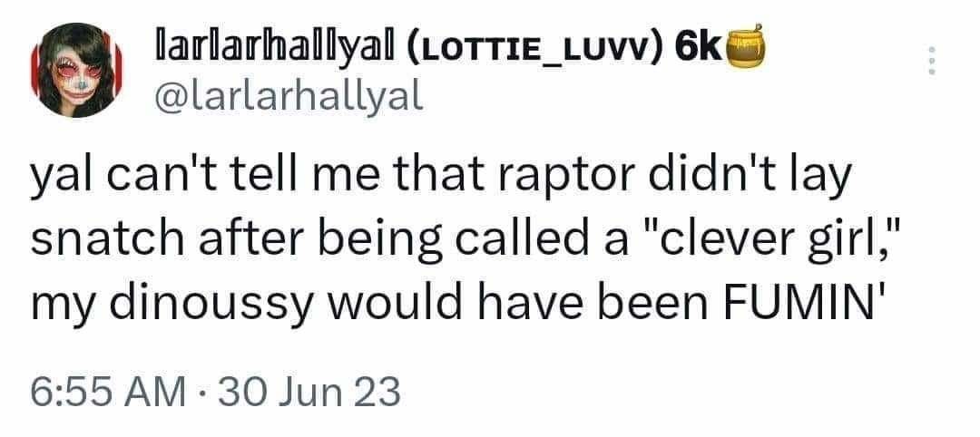Click the words "would have been"
This screenshot has width=980, height=437.
click(516, 296)
